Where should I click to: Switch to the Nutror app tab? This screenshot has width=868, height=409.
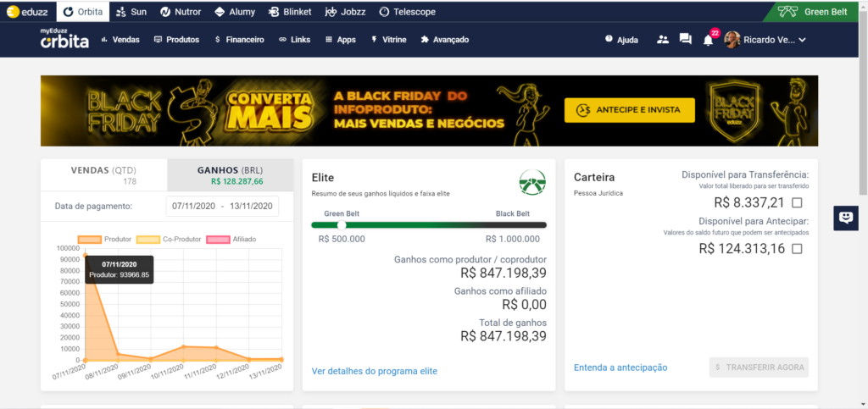pos(181,12)
